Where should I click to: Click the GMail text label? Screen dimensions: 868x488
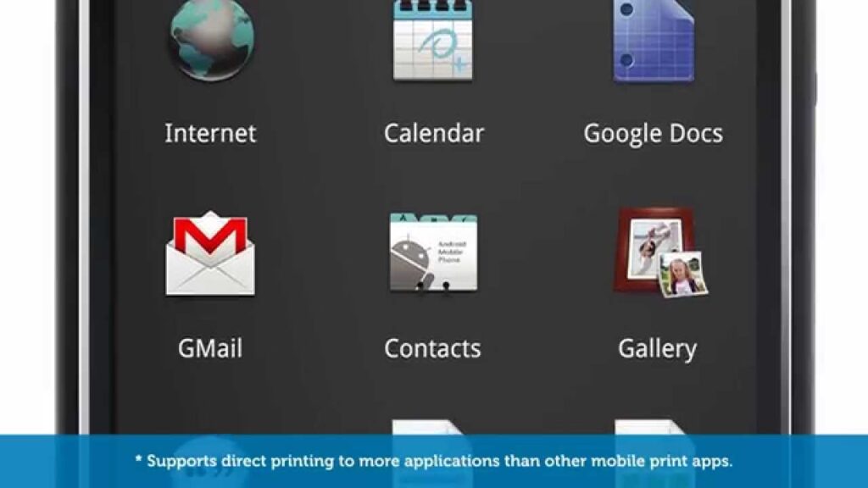pos(210,348)
